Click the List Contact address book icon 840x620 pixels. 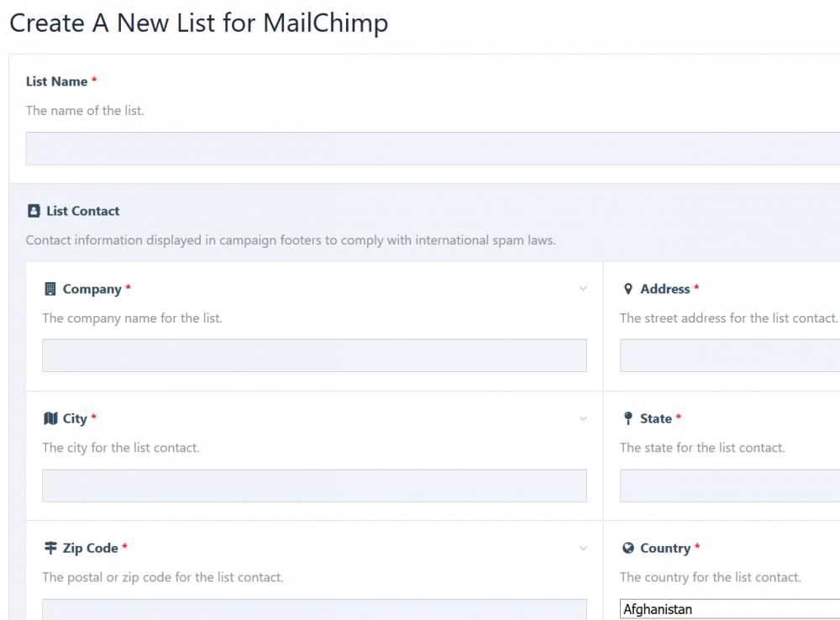(34, 211)
